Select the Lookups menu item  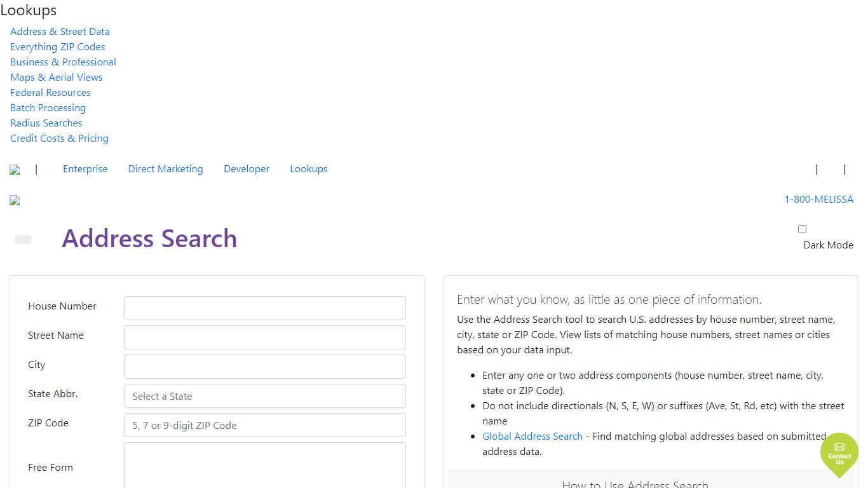tap(309, 168)
